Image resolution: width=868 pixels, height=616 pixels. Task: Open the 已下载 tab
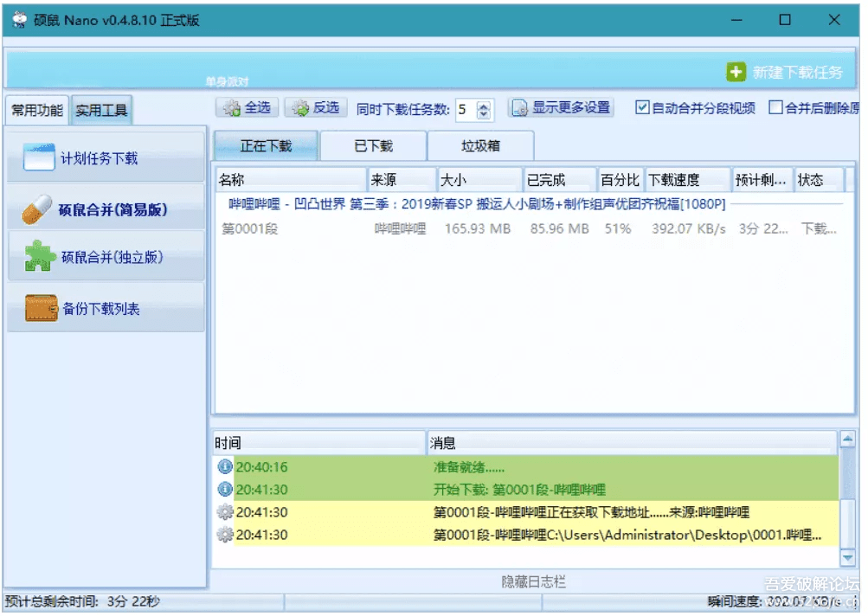pos(373,146)
